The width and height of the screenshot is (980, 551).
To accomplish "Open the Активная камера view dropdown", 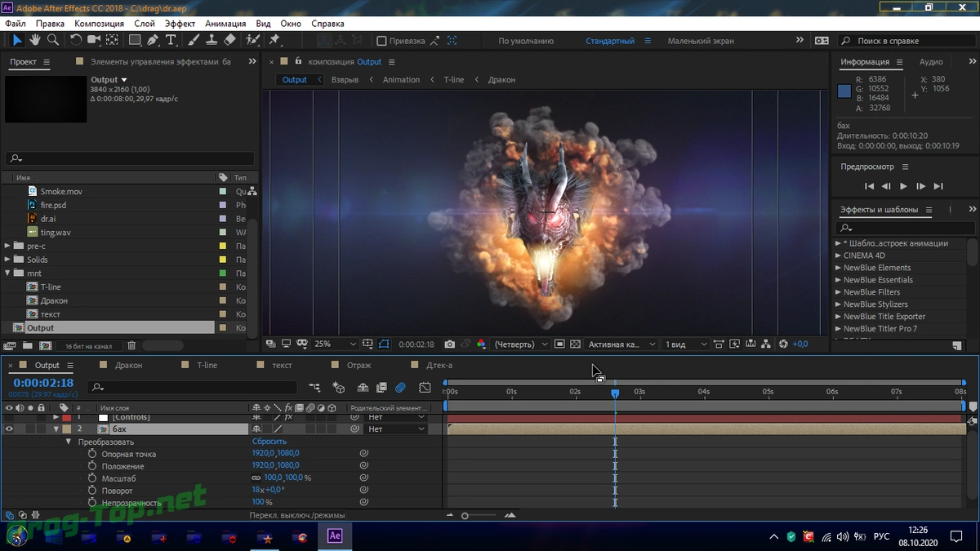I will pyautogui.click(x=621, y=344).
